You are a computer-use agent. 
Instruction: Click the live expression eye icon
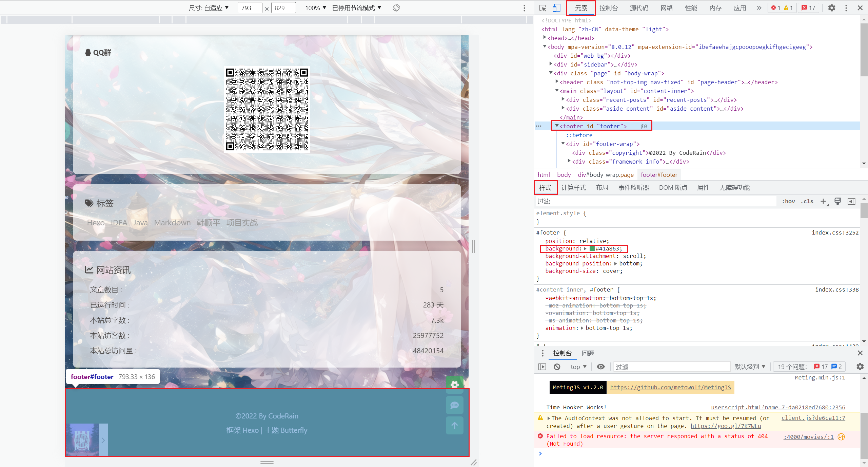click(601, 367)
